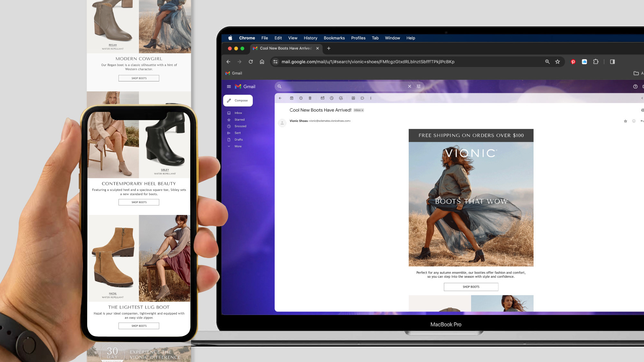This screenshot has height=362, width=644.
Task: Open the Inbox folder in Gmail sidebar
Action: click(x=238, y=113)
